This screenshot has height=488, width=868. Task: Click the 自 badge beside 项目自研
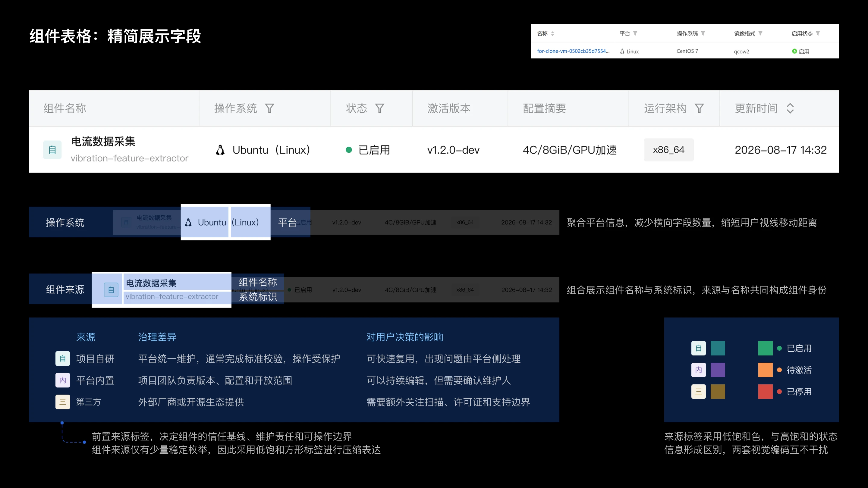click(x=63, y=359)
